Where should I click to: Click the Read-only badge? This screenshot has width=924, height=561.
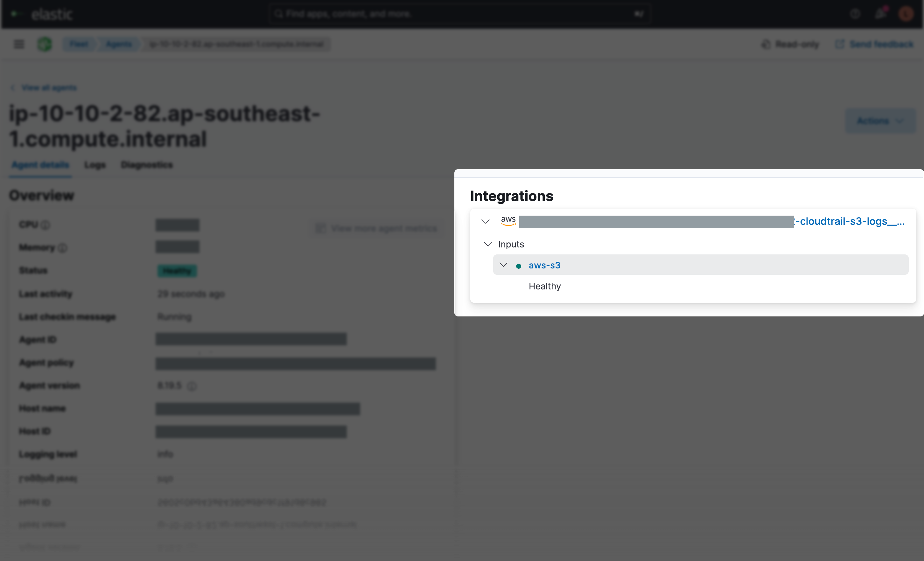[790, 44]
